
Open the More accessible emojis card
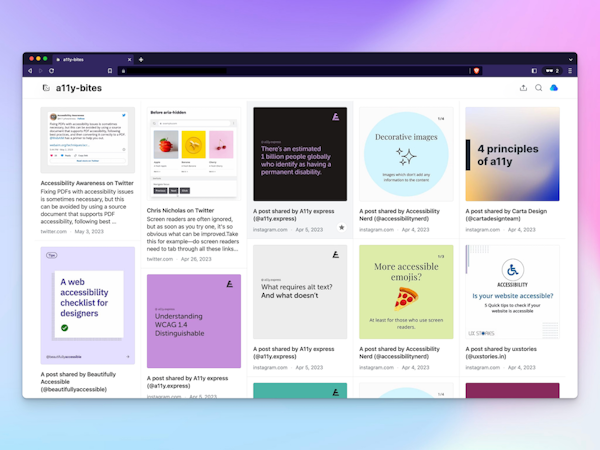406,292
